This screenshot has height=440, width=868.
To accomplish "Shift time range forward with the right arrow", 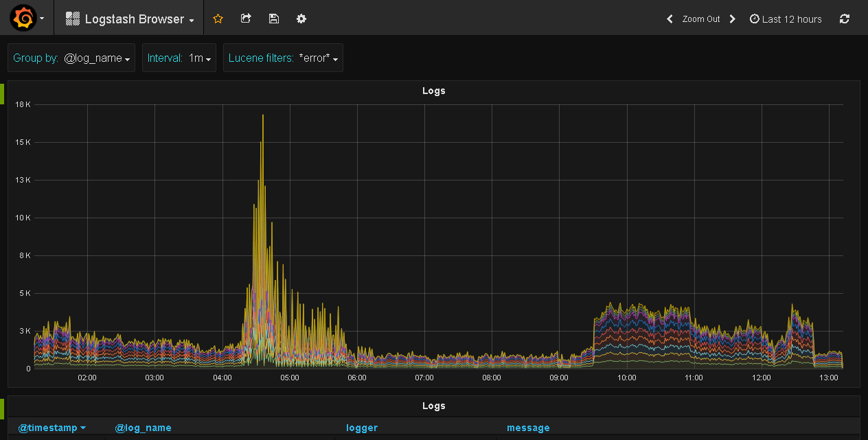I will [732, 19].
